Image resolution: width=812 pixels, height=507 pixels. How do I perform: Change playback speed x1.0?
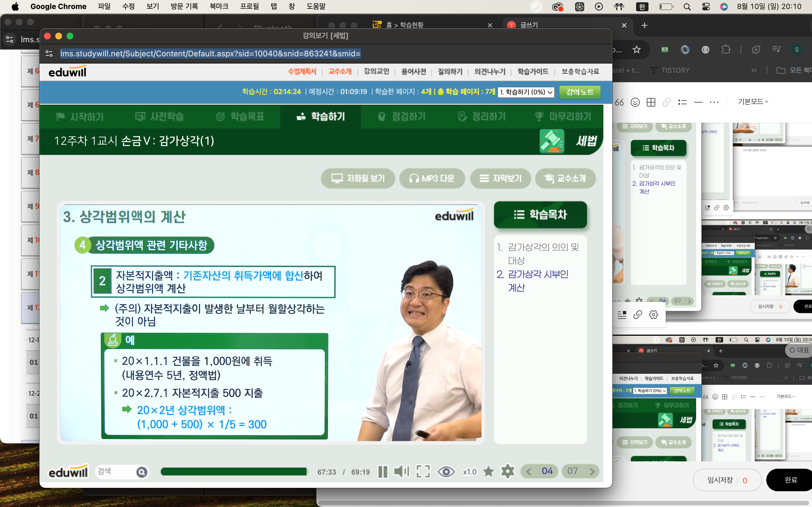point(469,472)
